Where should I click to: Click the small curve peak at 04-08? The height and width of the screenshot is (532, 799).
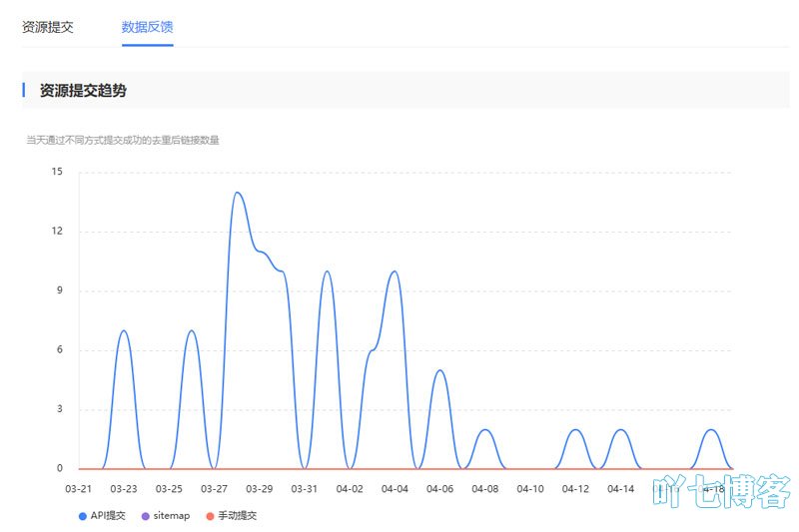(x=485, y=429)
